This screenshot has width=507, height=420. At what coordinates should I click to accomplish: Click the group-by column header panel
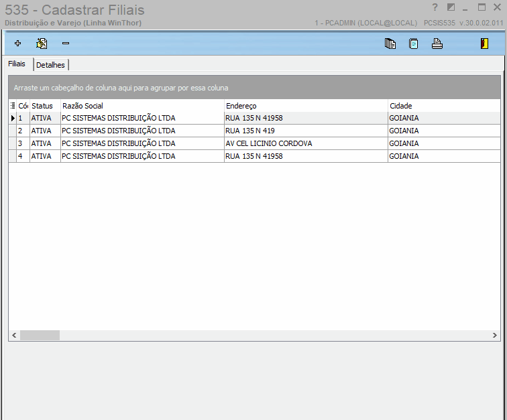254,88
